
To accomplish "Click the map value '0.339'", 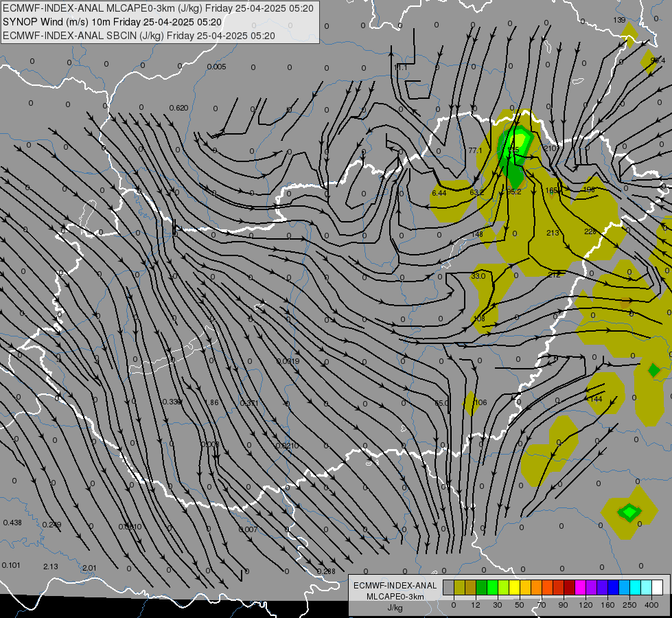I will (172, 402).
